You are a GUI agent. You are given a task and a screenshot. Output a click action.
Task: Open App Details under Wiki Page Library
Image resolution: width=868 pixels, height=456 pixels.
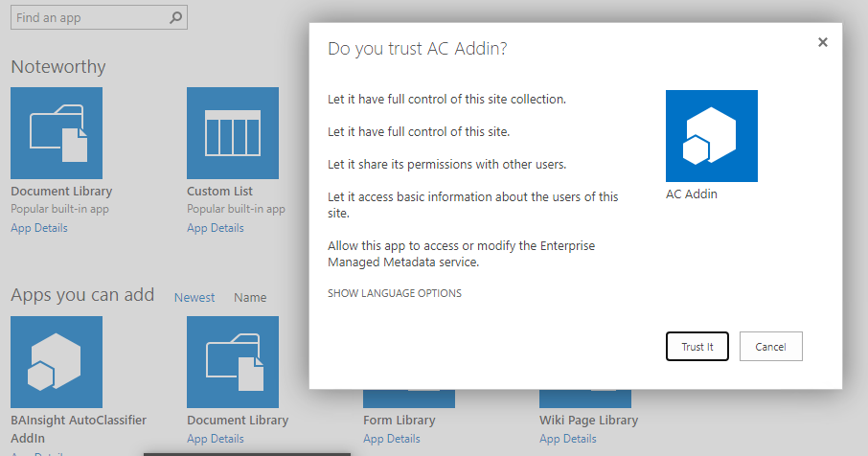[568, 439]
